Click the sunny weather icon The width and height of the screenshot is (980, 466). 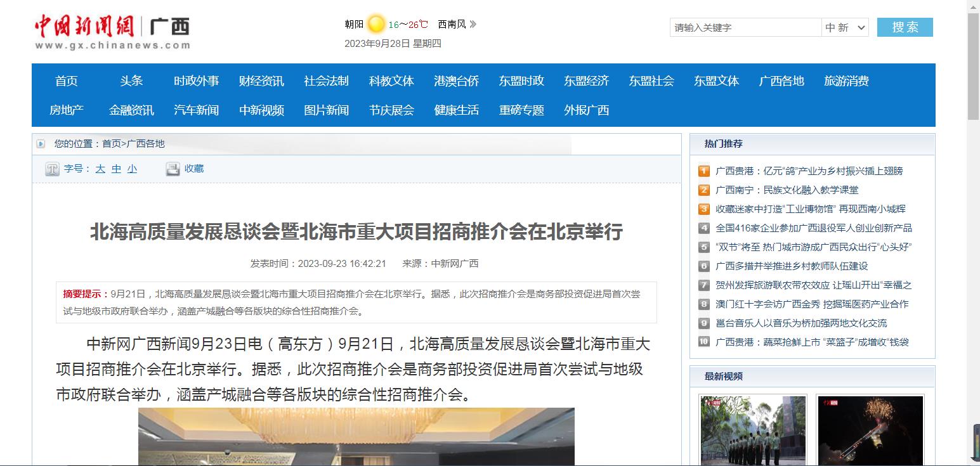(376, 25)
